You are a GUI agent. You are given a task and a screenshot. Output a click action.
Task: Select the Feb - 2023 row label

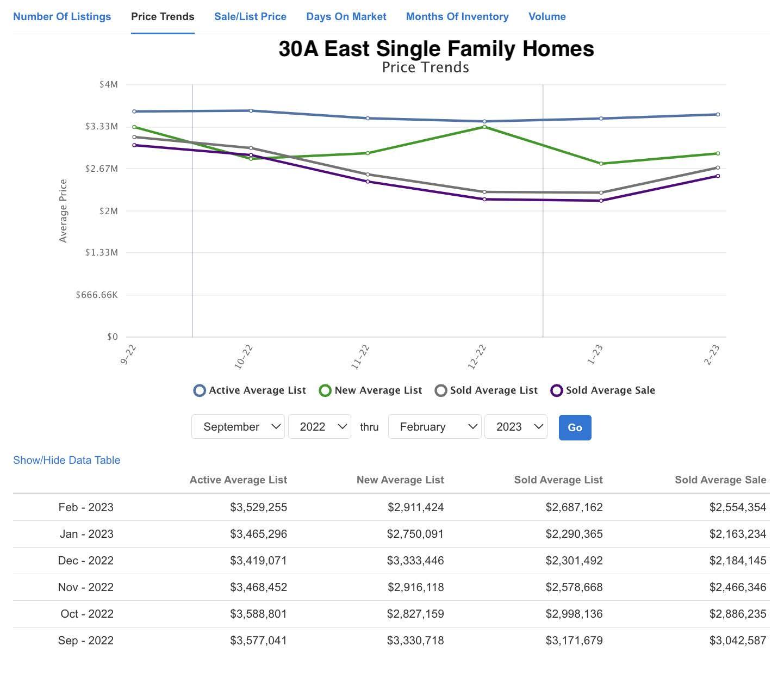tap(86, 507)
